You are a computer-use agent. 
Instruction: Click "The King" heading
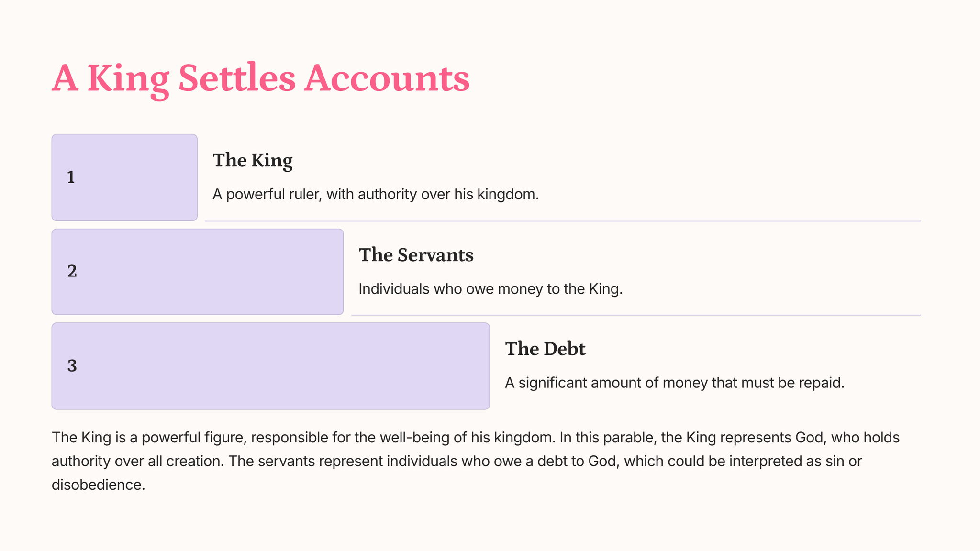click(252, 160)
